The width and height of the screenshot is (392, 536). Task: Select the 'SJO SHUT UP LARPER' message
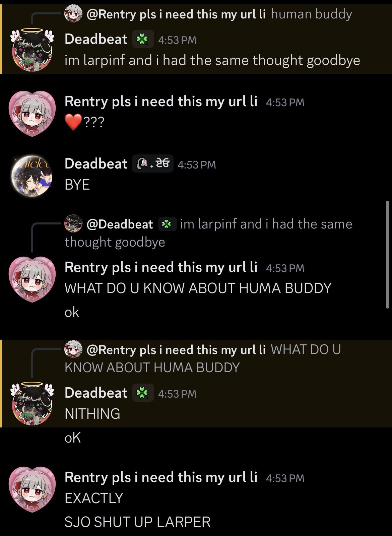[x=138, y=522]
